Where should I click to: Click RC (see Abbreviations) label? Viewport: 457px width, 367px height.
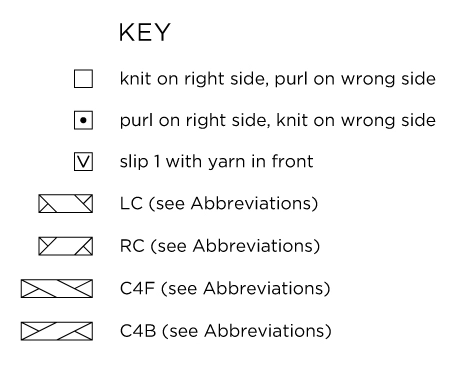pyautogui.click(x=220, y=246)
